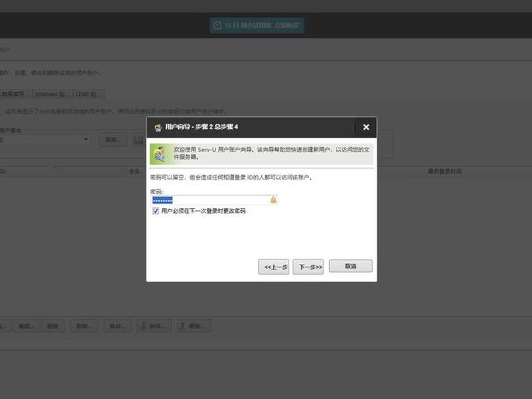Click the Serv-U icon in the wizard title bar
The image size is (532, 399).
pyautogui.click(x=158, y=127)
